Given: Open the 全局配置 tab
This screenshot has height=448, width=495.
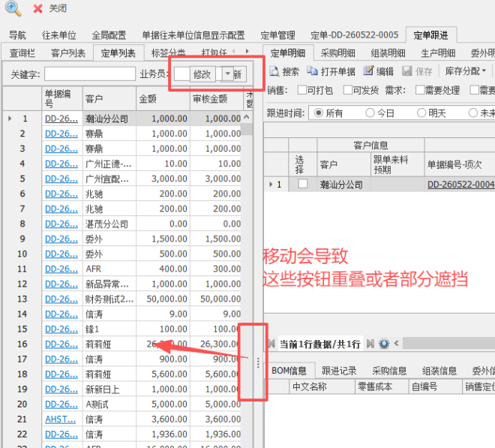Looking at the screenshot, I should click(109, 35).
